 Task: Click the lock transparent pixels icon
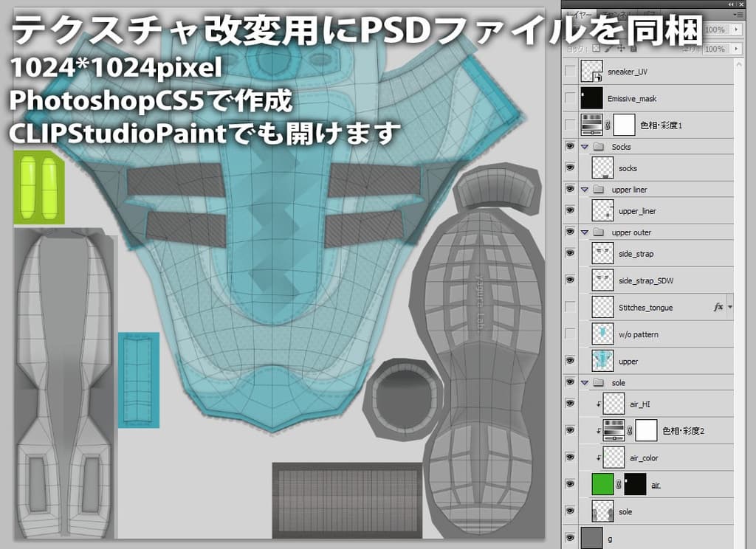(596, 49)
